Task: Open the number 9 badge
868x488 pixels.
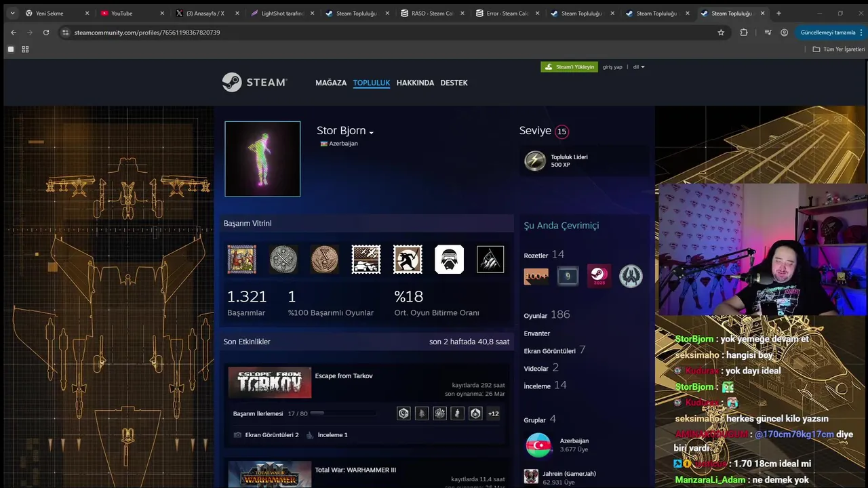Action: [568, 276]
